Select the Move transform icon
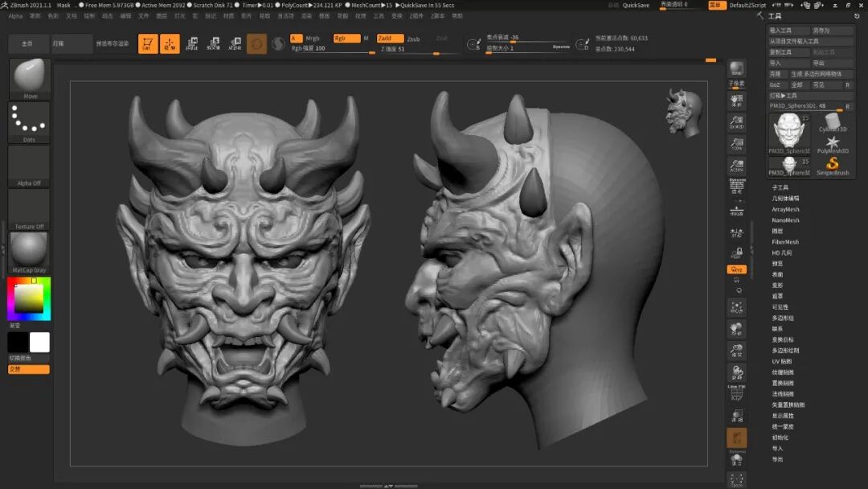Image resolution: width=868 pixels, height=489 pixels. click(x=192, y=43)
